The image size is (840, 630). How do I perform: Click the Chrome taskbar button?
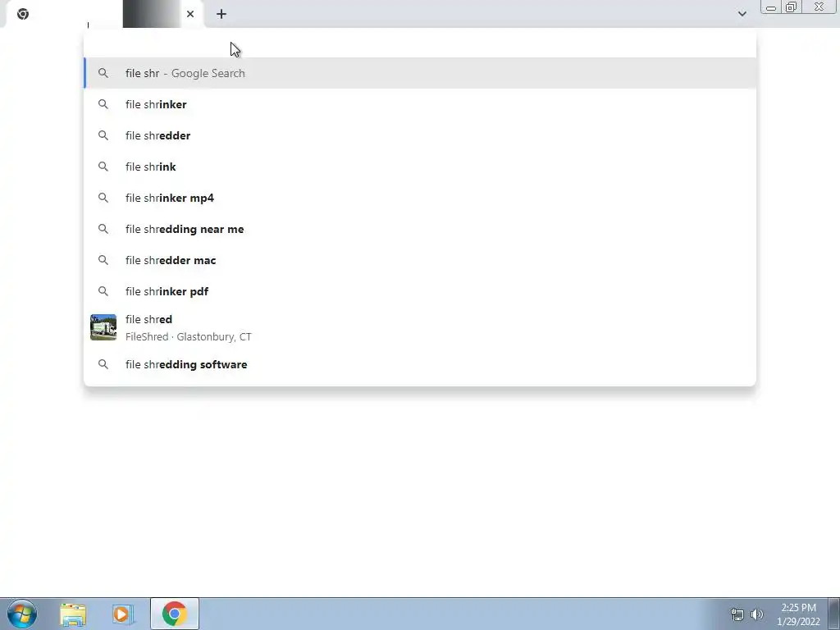[175, 614]
